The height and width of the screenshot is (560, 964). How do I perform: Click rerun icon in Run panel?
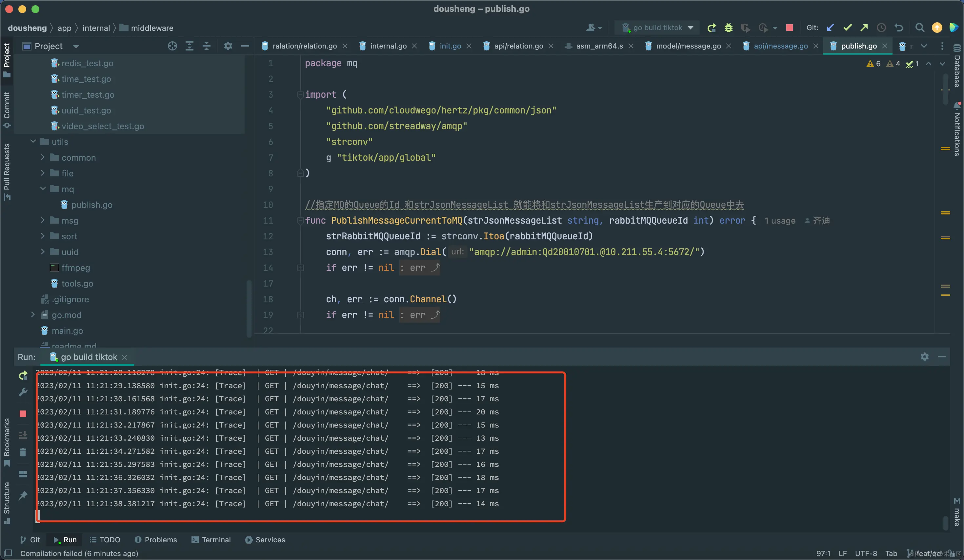(x=23, y=376)
